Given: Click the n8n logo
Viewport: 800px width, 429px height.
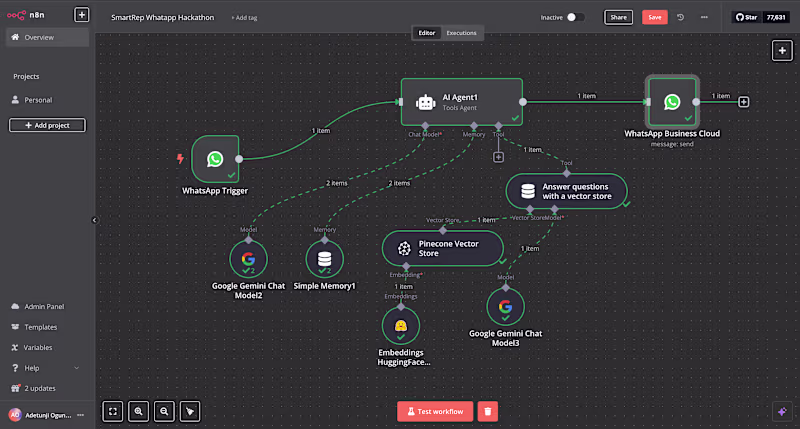Looking at the screenshot, I should (x=26, y=15).
